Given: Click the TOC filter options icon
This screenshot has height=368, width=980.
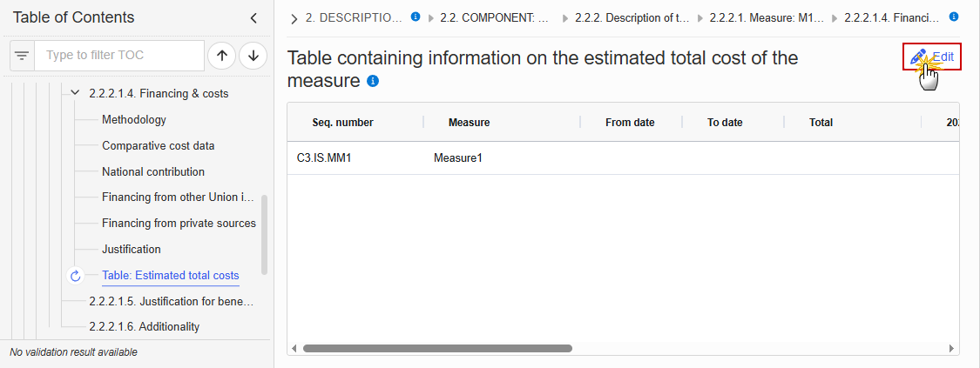Looking at the screenshot, I should point(22,55).
